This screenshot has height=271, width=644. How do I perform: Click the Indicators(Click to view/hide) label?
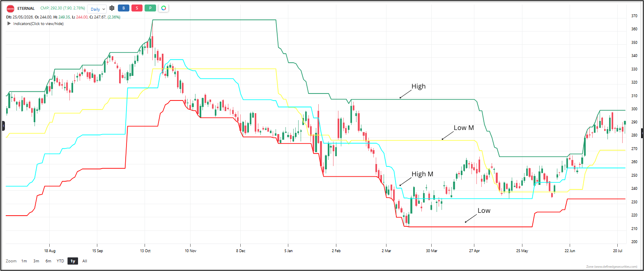[x=39, y=23]
